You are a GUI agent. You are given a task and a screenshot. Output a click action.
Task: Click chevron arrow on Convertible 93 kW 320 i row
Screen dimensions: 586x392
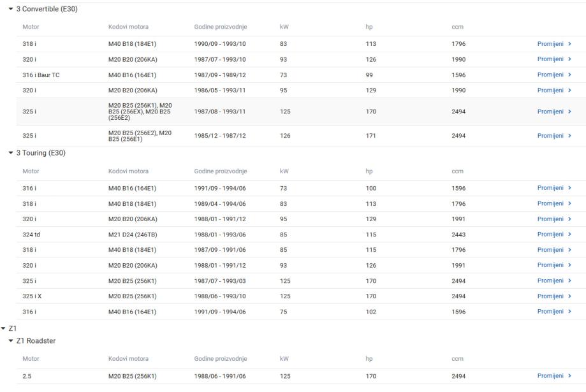[x=569, y=59]
